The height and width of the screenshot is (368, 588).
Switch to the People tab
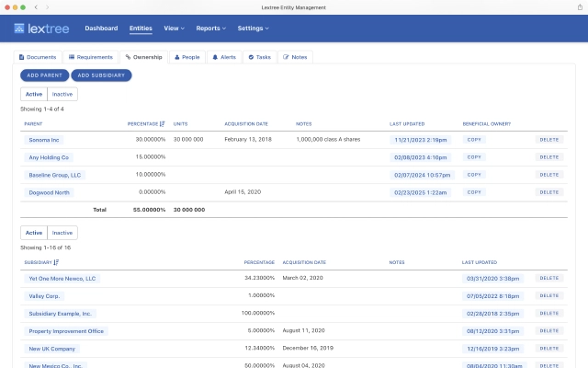tap(187, 57)
